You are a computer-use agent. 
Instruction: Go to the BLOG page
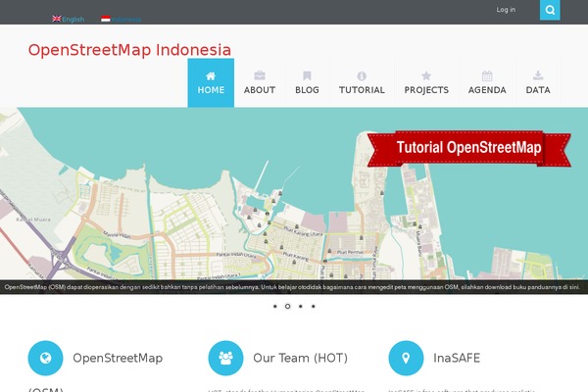307,83
